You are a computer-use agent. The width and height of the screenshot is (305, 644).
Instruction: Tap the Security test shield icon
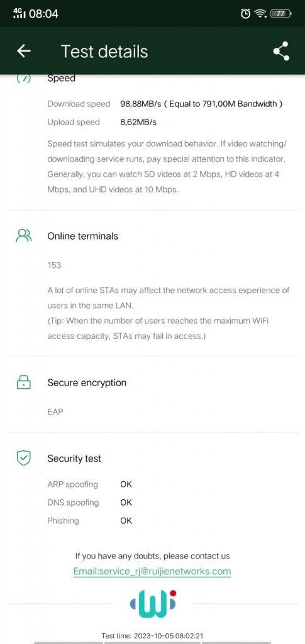click(23, 458)
